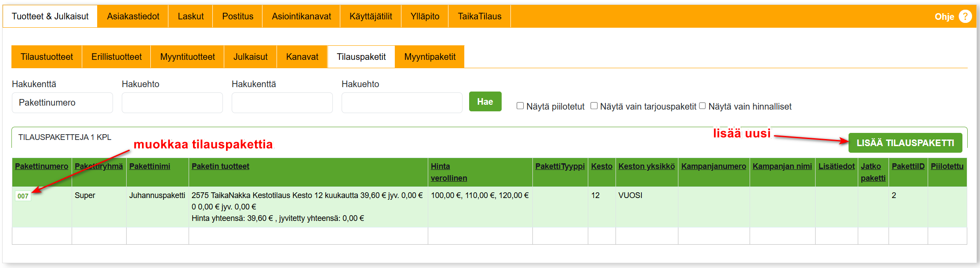Open the Laskut main tab
The height and width of the screenshot is (268, 980).
(190, 17)
